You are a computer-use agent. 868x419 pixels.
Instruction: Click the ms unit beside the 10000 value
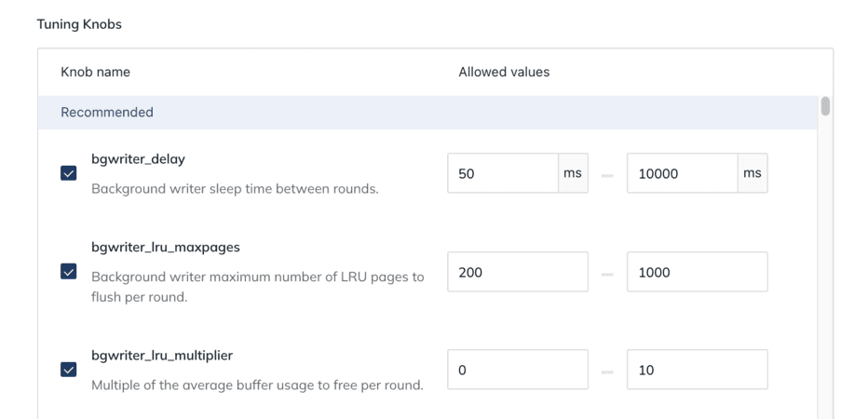click(x=753, y=173)
